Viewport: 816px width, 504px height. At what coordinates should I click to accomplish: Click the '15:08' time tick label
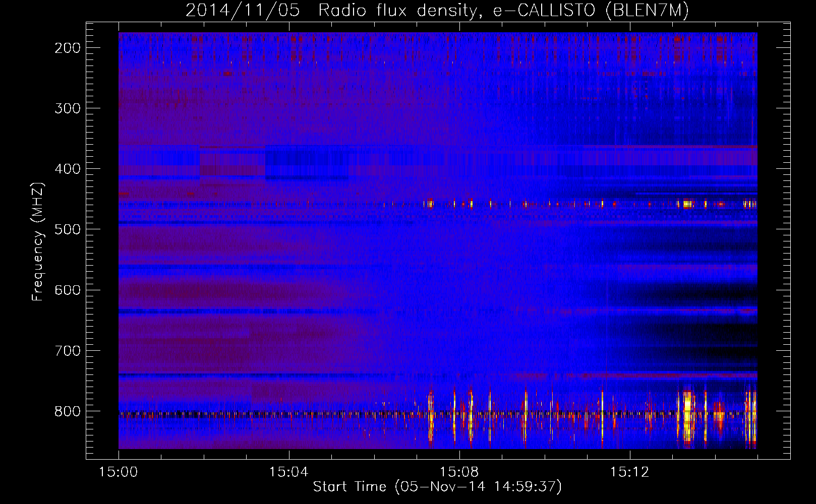(459, 472)
